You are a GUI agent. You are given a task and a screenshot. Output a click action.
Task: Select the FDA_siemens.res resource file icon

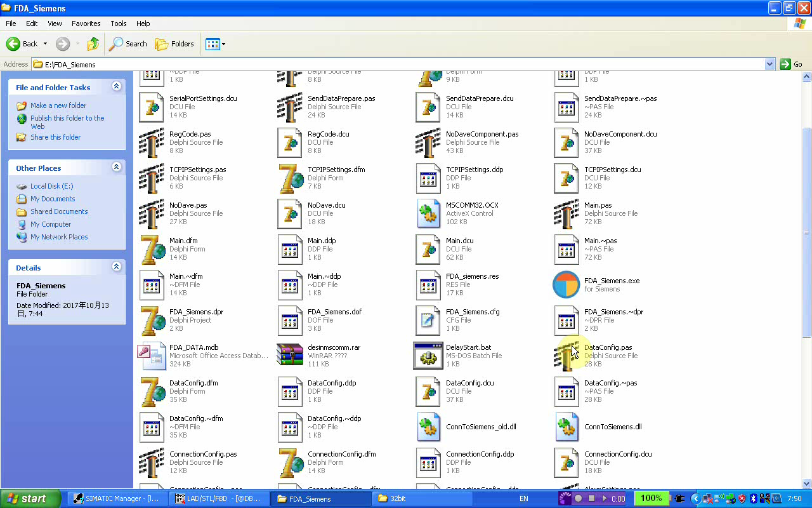coord(429,284)
